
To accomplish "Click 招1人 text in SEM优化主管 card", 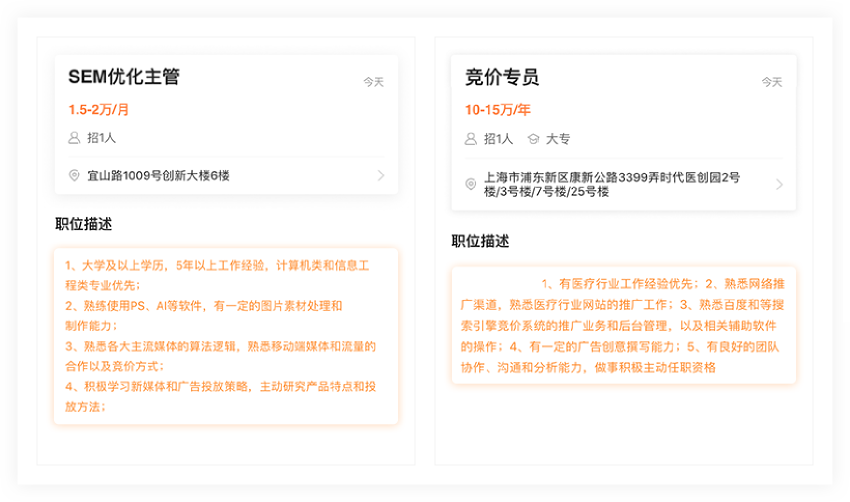I will pos(101,138).
